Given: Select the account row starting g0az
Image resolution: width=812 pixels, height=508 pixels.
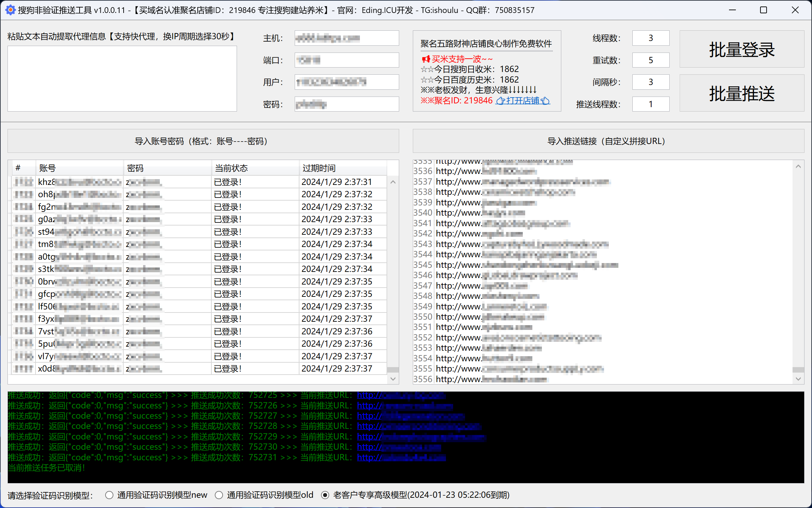Looking at the screenshot, I should click(199, 219).
